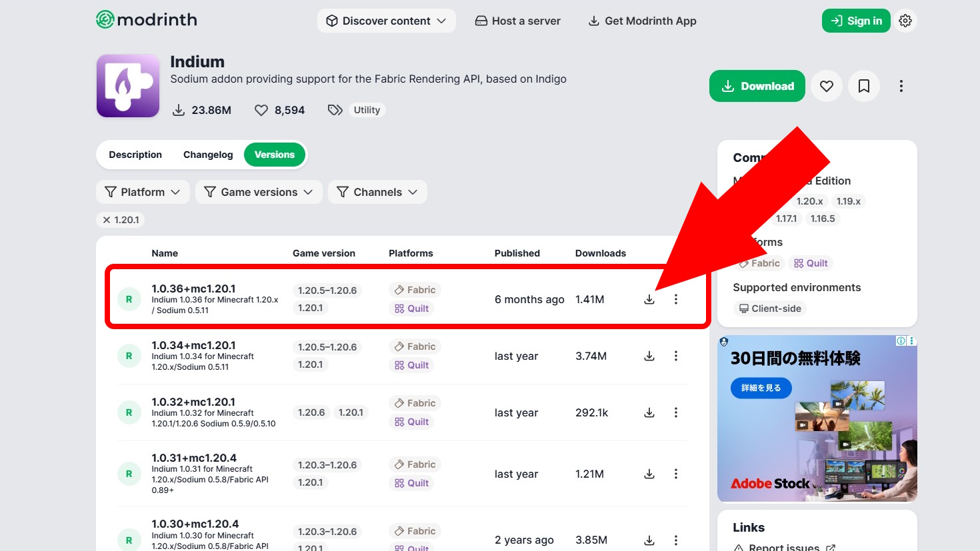Screen dimensions: 980x551
Task: Open version 1.0.34+mc1.20.1 details
Action: coord(193,345)
